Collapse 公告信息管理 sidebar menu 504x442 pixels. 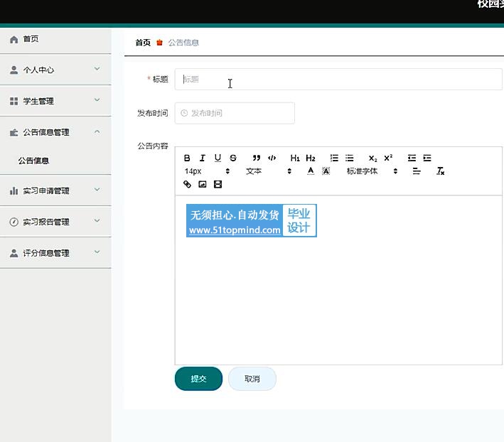pos(55,132)
